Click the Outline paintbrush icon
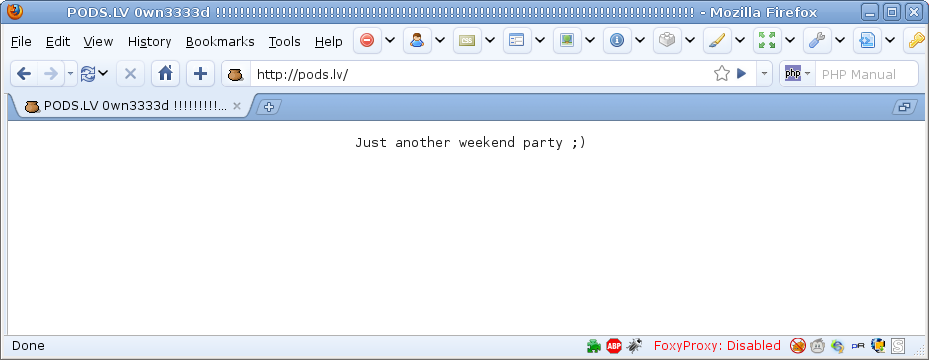 point(716,40)
